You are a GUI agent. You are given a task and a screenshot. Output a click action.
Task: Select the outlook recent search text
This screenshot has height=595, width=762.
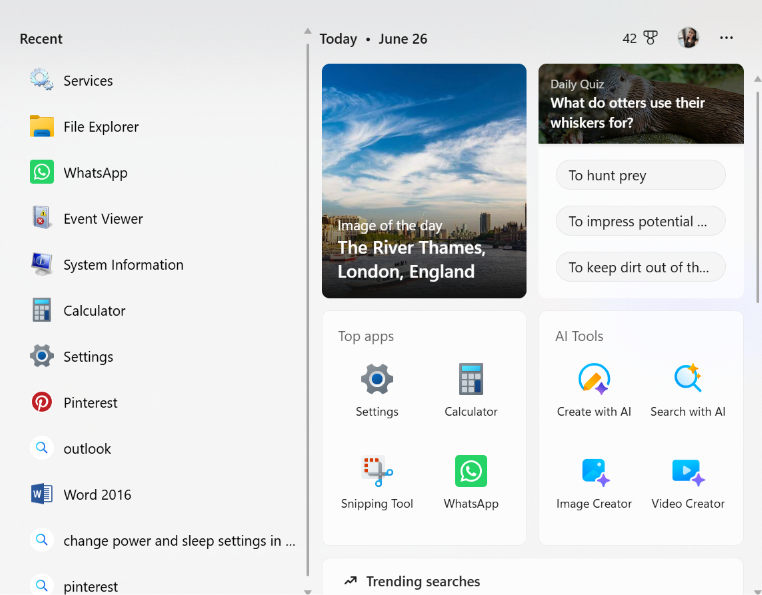click(x=87, y=449)
